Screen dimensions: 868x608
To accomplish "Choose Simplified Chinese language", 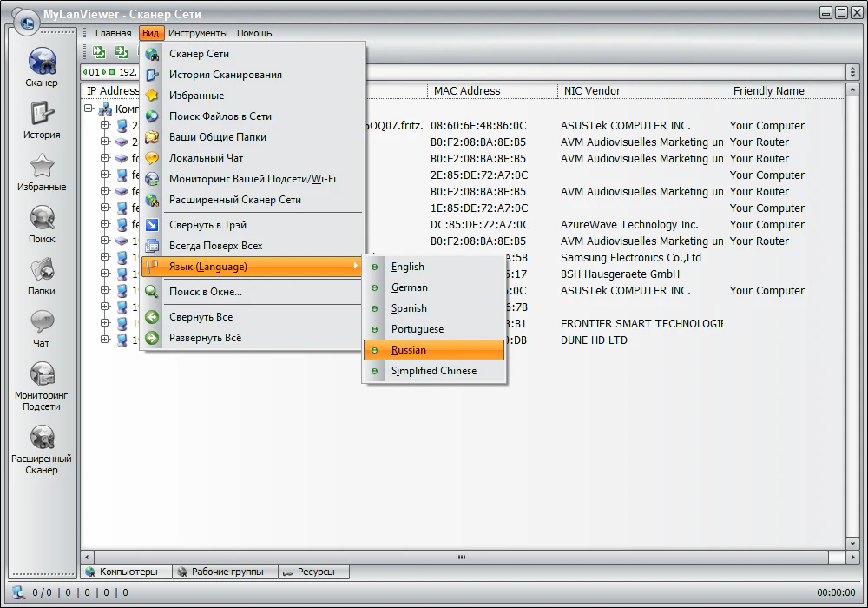I will (x=433, y=371).
